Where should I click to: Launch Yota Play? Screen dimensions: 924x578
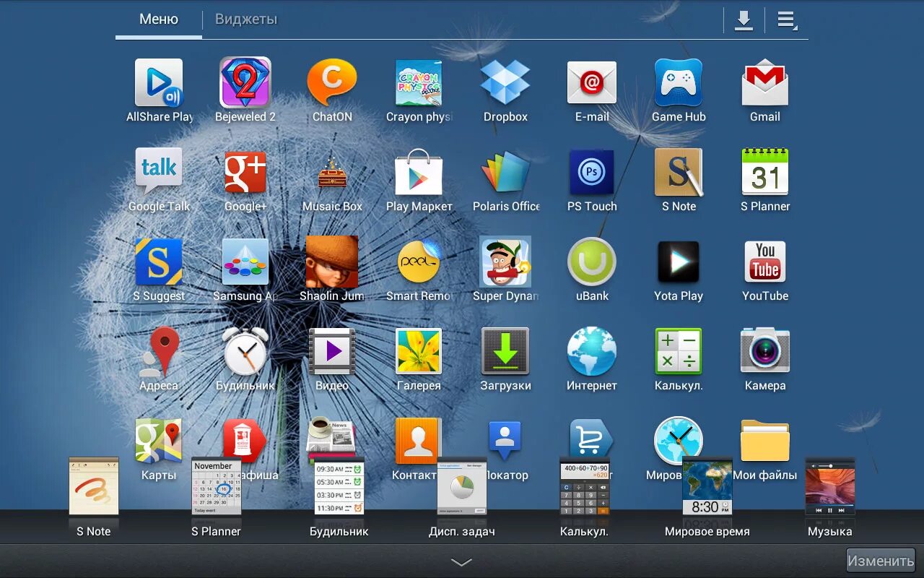679,262
